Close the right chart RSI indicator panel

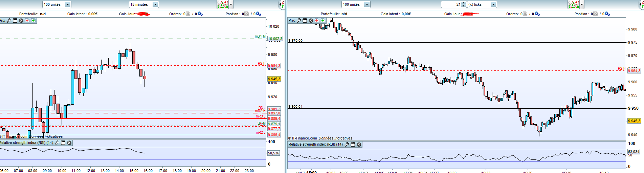[359, 145]
